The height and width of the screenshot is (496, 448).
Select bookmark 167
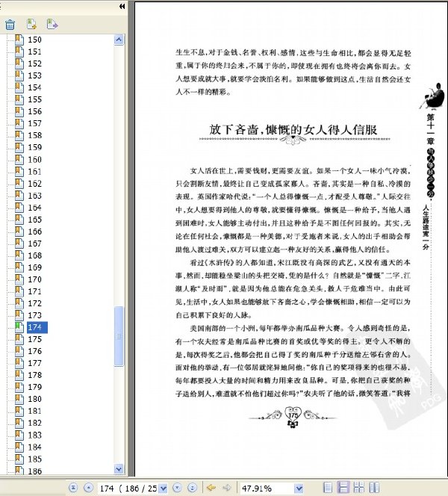pos(34,244)
